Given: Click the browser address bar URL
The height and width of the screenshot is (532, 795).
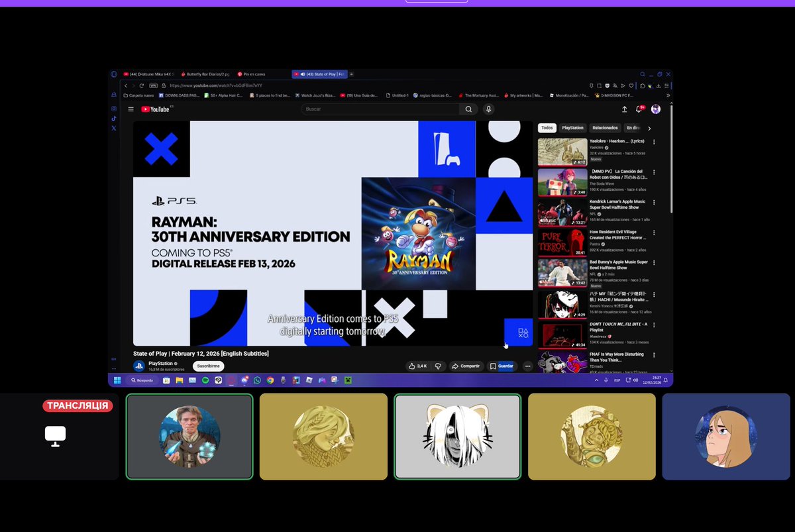Looking at the screenshot, I should click(216, 85).
